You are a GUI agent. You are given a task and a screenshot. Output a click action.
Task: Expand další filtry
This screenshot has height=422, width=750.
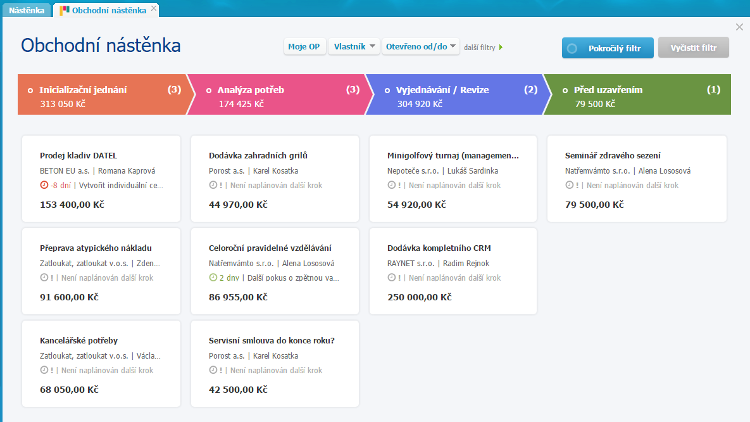[483, 47]
